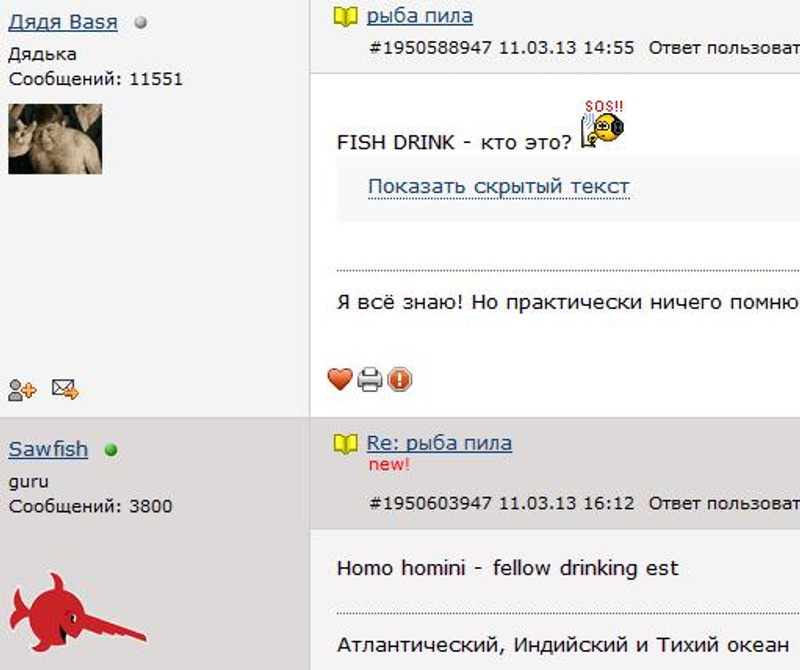Report the post with the red exclamation icon

point(399,380)
